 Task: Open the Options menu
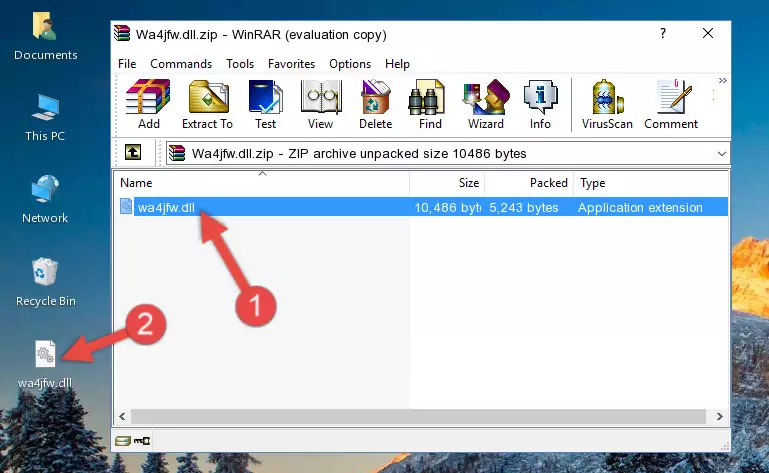350,64
